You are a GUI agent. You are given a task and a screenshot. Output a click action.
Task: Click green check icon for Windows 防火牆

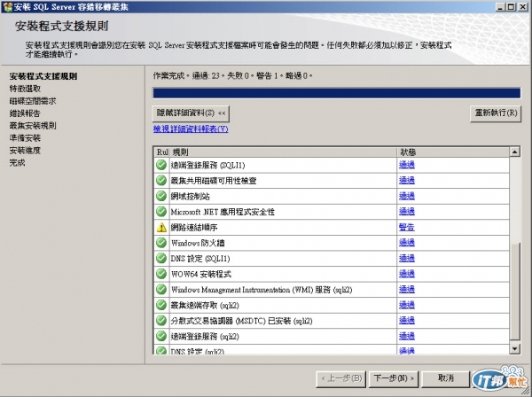[161, 243]
